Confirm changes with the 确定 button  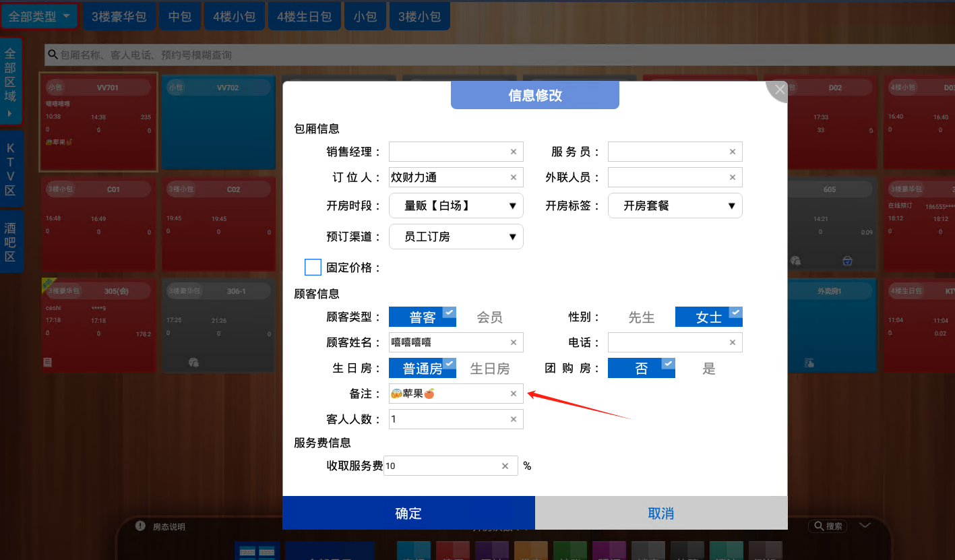coord(408,513)
